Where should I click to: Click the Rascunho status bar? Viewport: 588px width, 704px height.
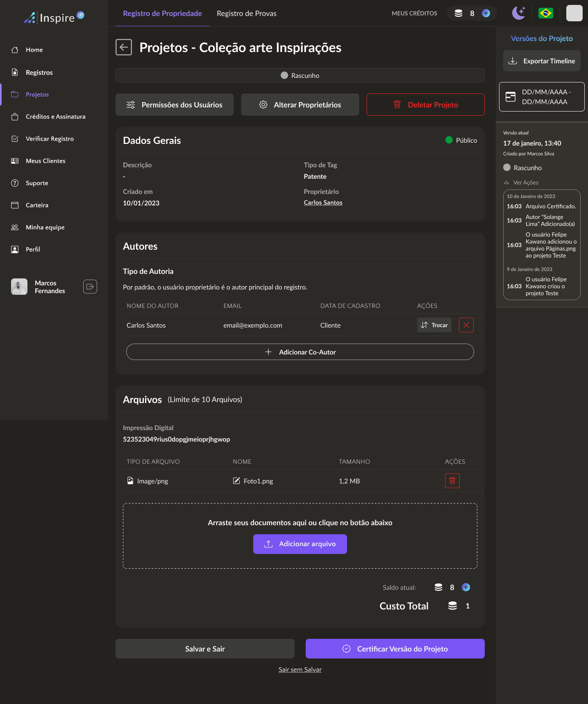pyautogui.click(x=300, y=75)
